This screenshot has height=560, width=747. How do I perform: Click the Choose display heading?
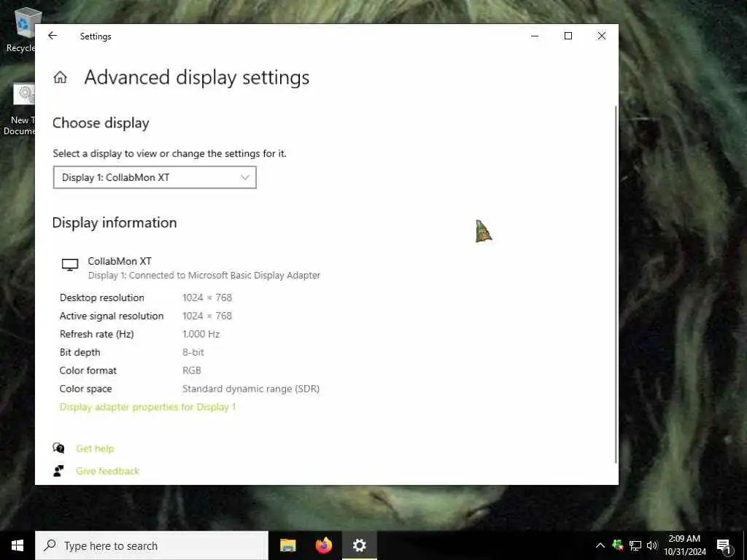click(x=101, y=122)
